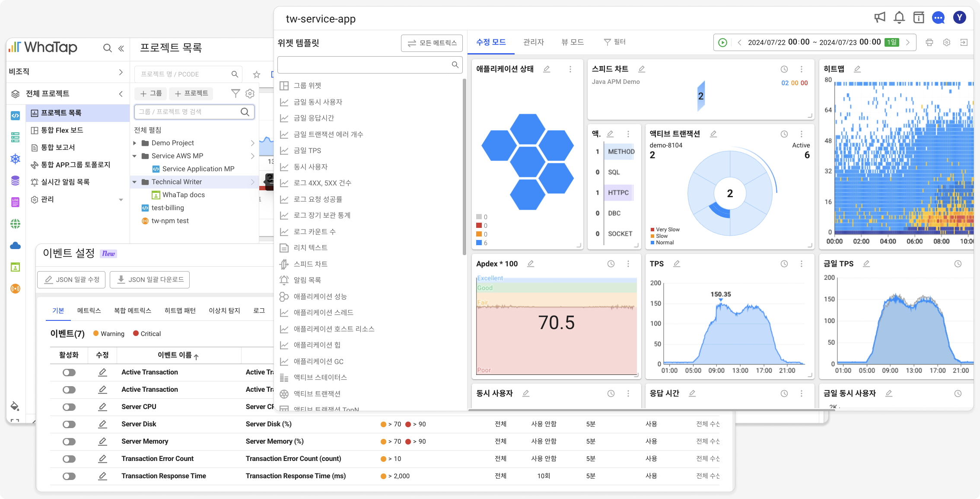The width and height of the screenshot is (980, 499).
Task: Select 히트맵 widget template... 액티브 스테이터스 item
Action: (x=320, y=377)
